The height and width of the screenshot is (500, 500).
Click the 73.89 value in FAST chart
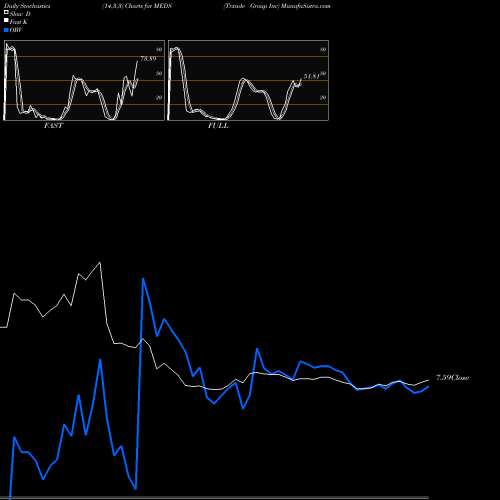point(148,59)
